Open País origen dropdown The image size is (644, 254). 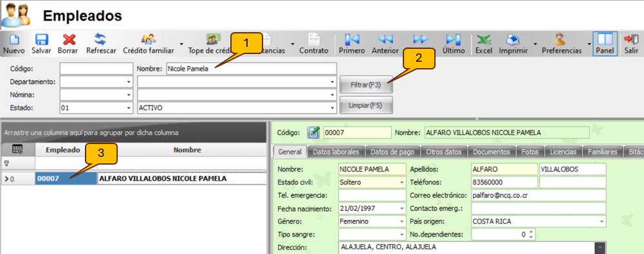(x=602, y=222)
